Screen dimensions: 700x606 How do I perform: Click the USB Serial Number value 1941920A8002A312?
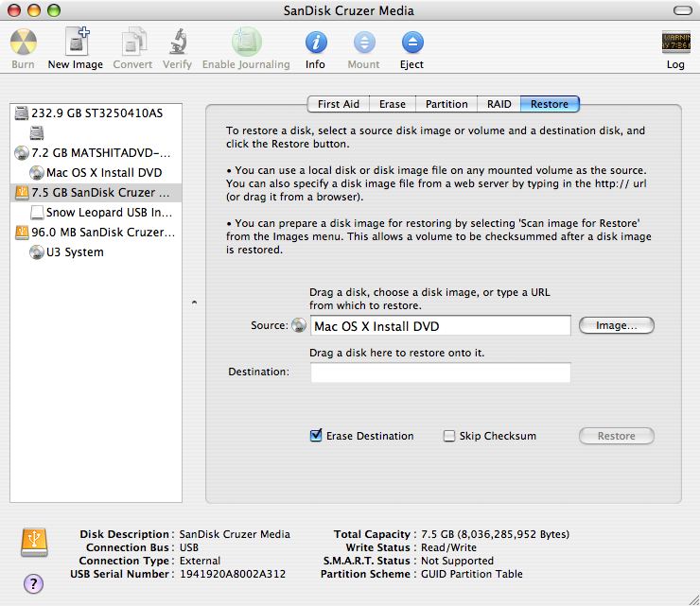(x=233, y=574)
